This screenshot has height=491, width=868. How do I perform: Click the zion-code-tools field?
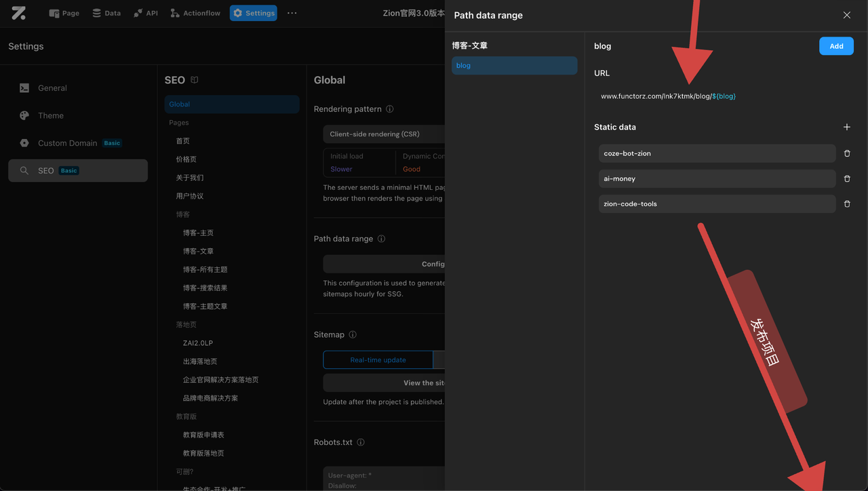[x=717, y=203]
